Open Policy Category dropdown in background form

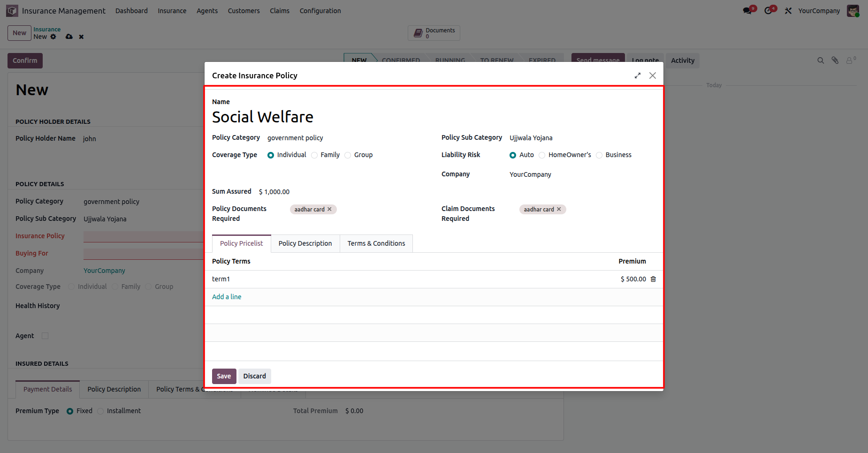click(x=143, y=202)
